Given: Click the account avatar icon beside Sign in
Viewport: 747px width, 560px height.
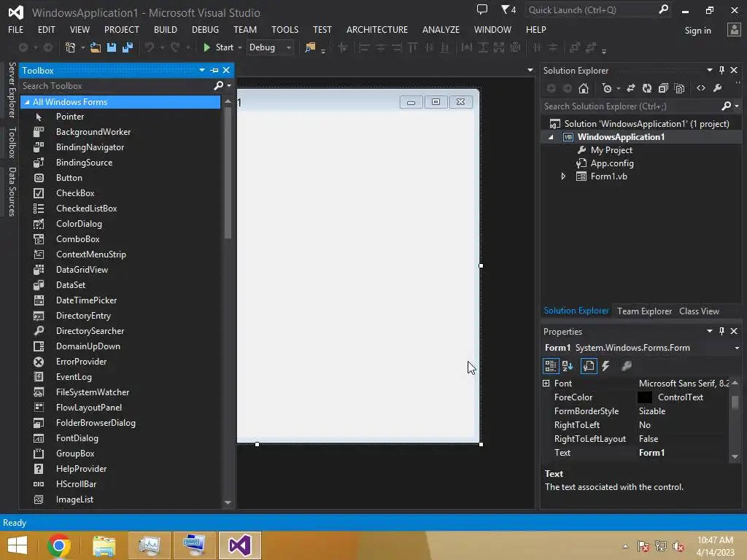Looking at the screenshot, I should pyautogui.click(x=734, y=30).
